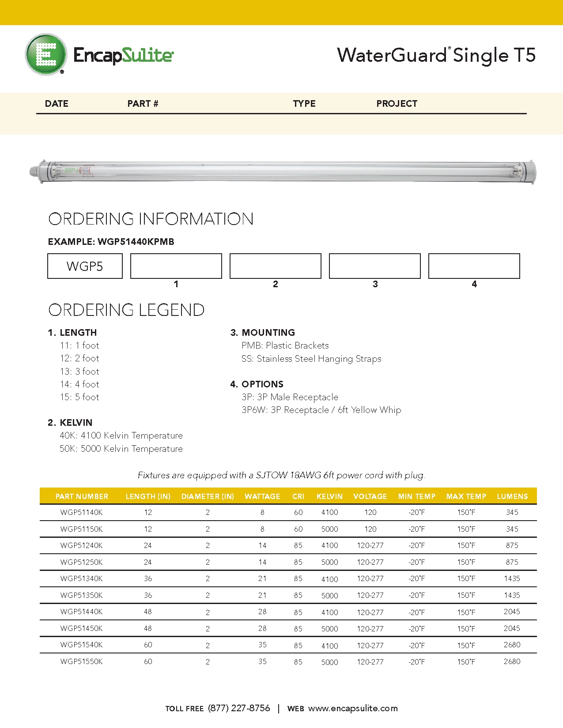The image size is (563, 728).
Task: Click the DATE field label
Action: click(x=57, y=104)
